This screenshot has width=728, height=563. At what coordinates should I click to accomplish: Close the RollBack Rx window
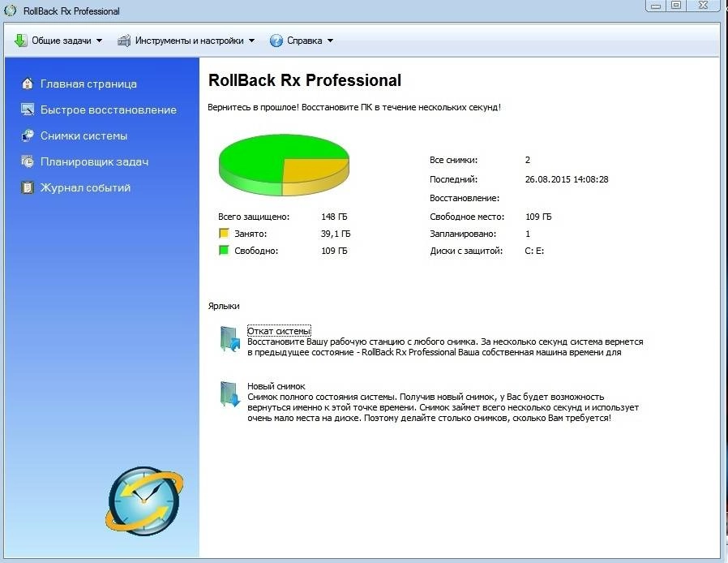[704, 6]
